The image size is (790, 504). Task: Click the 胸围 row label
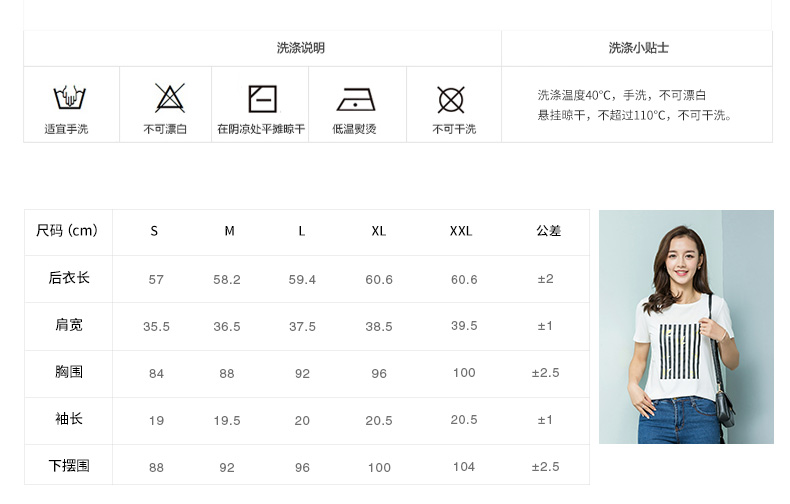click(69, 372)
